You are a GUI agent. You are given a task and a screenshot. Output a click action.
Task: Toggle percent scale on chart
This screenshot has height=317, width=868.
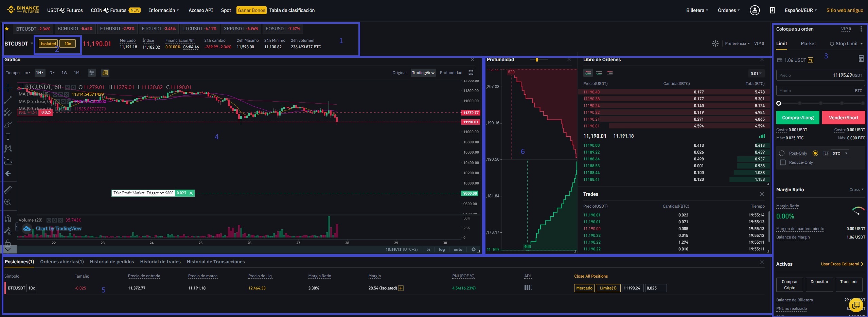pos(428,249)
